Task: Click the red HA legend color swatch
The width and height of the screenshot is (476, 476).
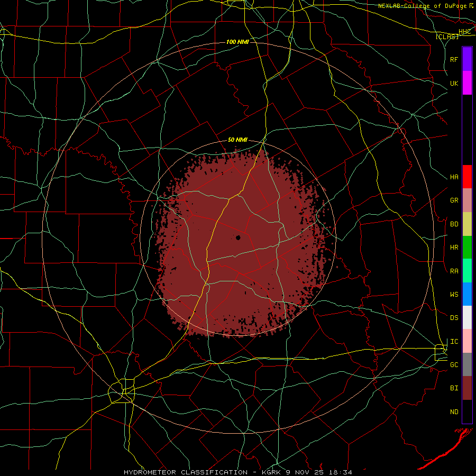Action: tap(467, 177)
